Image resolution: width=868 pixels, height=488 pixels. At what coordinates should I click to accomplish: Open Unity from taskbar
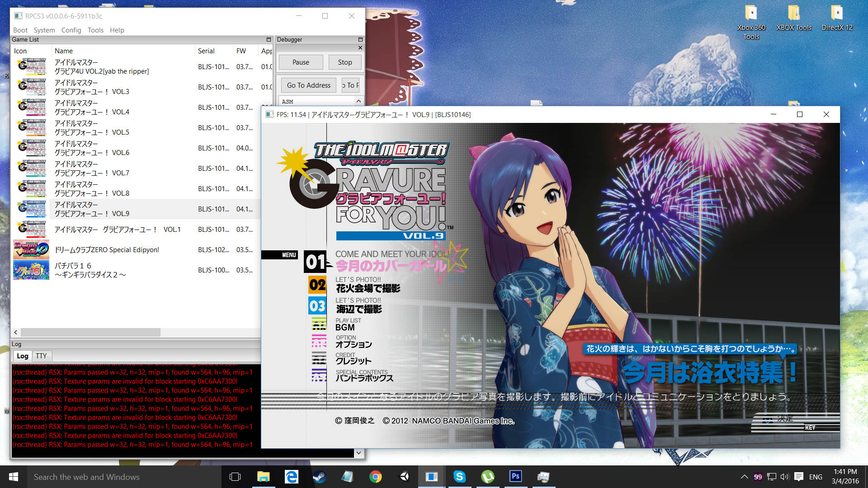pyautogui.click(x=404, y=477)
